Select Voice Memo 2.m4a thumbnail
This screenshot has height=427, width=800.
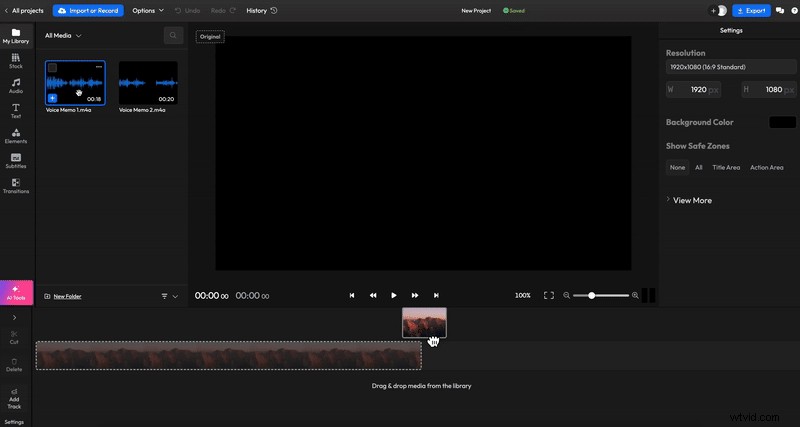tap(148, 83)
